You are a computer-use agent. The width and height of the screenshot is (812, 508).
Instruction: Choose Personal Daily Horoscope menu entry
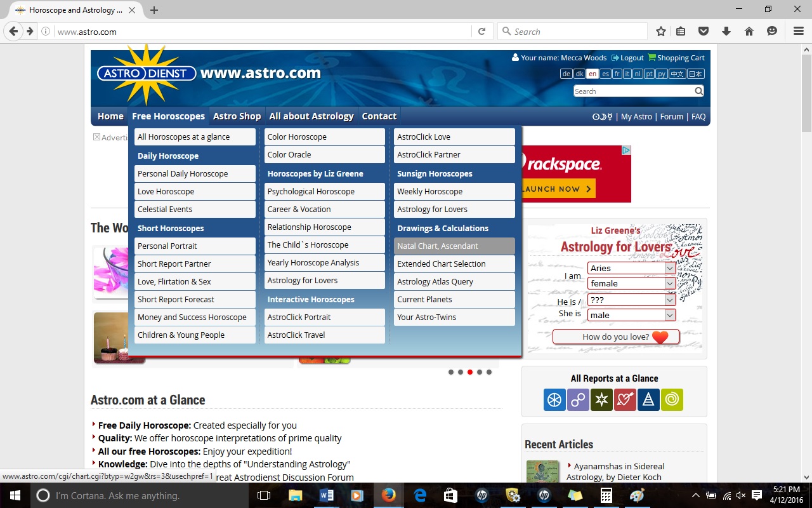pos(195,173)
